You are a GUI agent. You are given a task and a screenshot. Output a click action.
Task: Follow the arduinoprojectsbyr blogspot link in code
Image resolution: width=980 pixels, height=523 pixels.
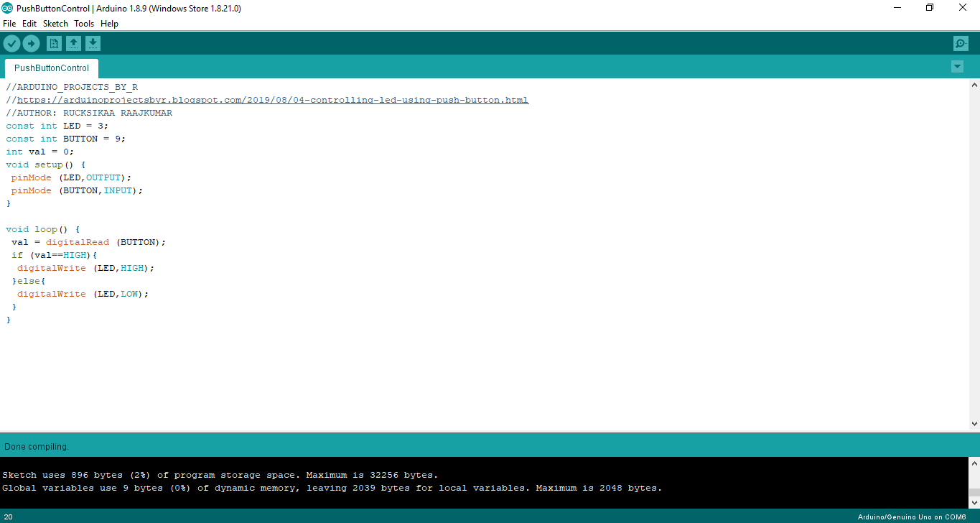point(273,100)
